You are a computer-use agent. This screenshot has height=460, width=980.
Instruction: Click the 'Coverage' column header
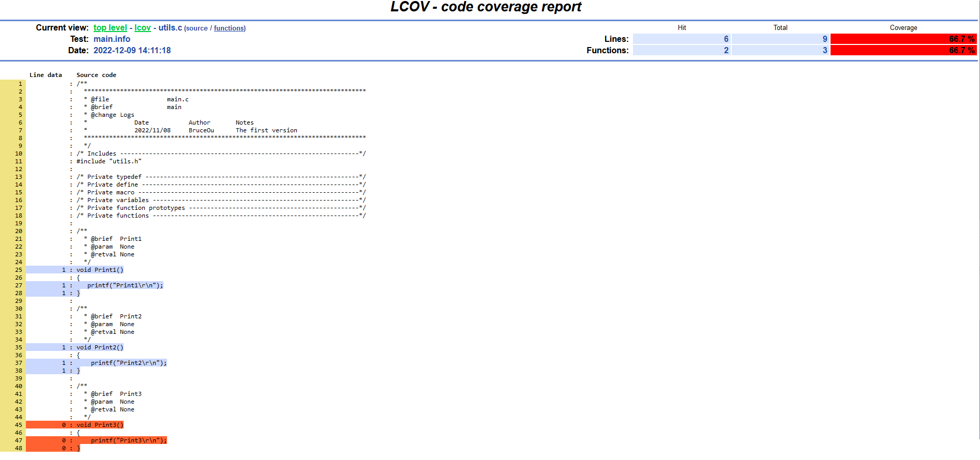click(x=903, y=28)
